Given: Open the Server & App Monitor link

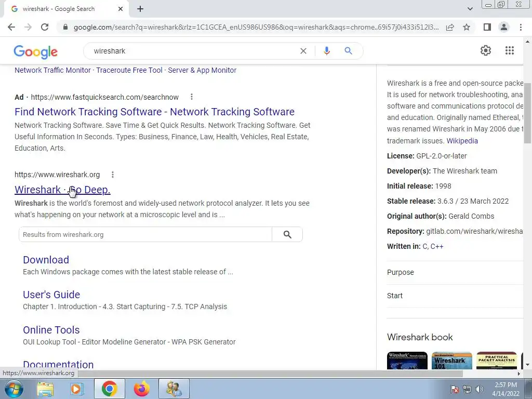Looking at the screenshot, I should pyautogui.click(x=202, y=70).
